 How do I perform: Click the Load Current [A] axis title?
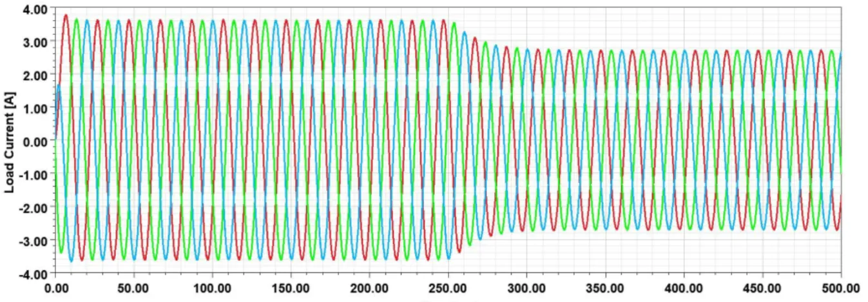click(10, 142)
